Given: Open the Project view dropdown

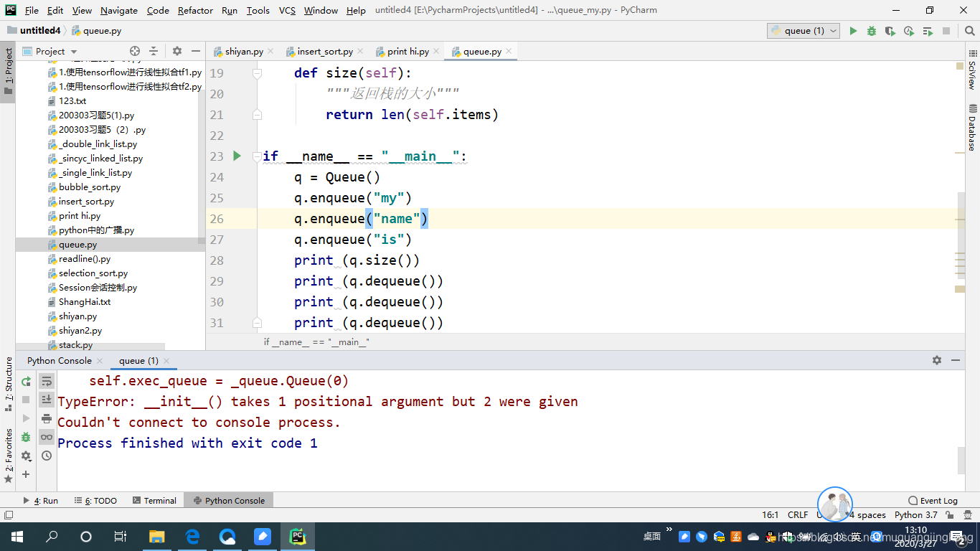Looking at the screenshot, I should tap(51, 51).
